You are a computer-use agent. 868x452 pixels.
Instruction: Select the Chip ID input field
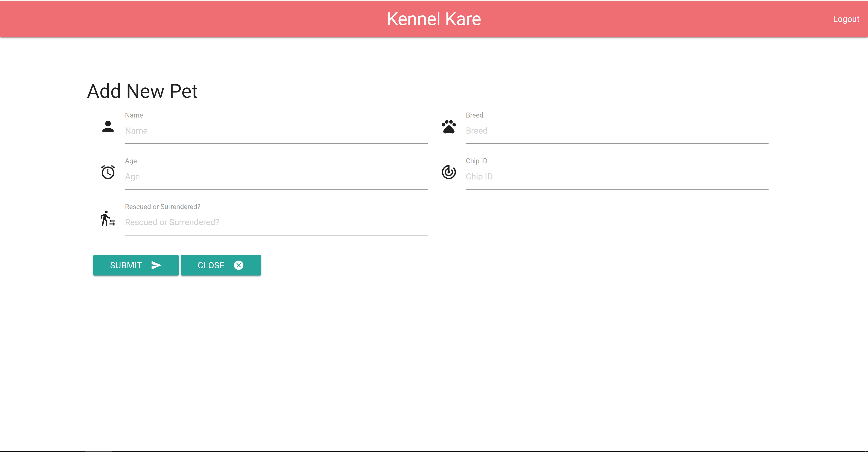tap(617, 177)
